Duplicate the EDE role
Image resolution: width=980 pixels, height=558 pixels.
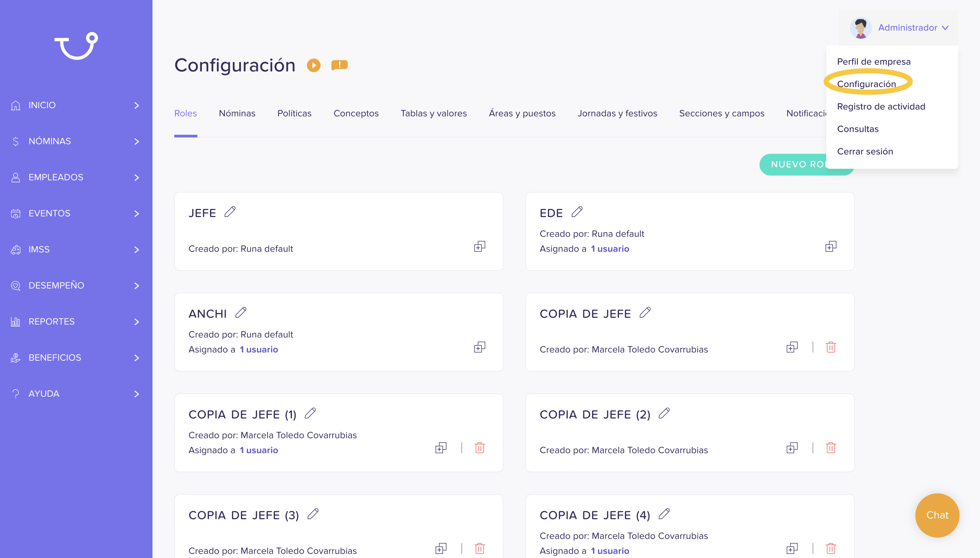[x=831, y=246]
